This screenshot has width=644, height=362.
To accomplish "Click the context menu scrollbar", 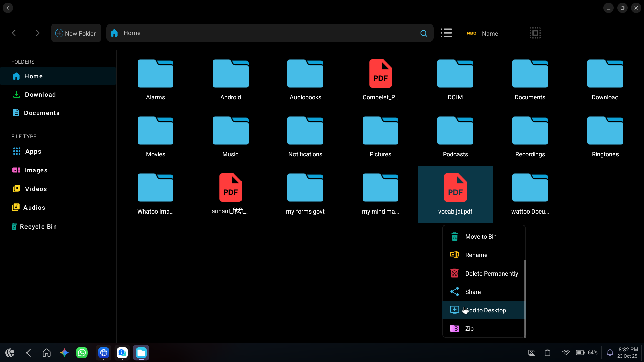I will (x=524, y=298).
